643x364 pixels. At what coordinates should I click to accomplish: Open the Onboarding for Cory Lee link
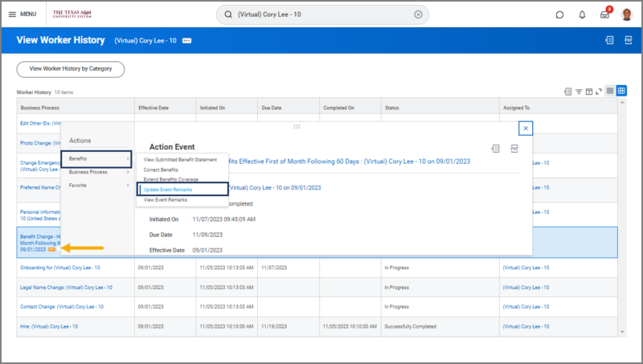point(60,267)
